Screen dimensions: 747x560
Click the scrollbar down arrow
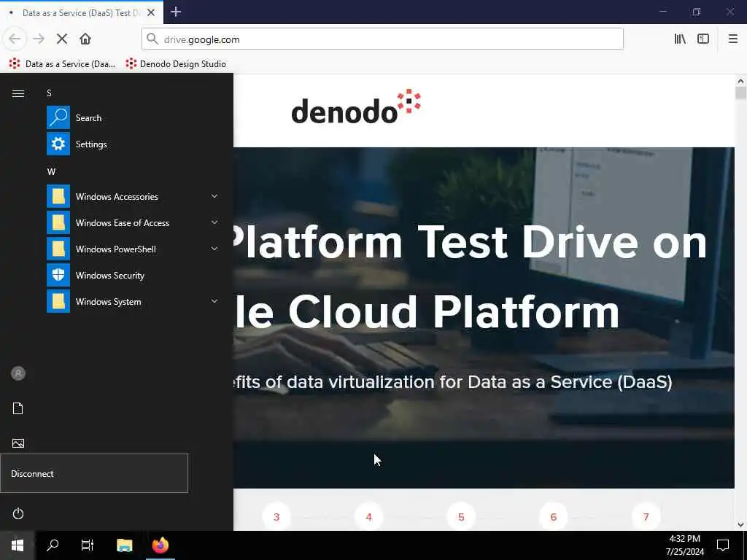[x=740, y=525]
